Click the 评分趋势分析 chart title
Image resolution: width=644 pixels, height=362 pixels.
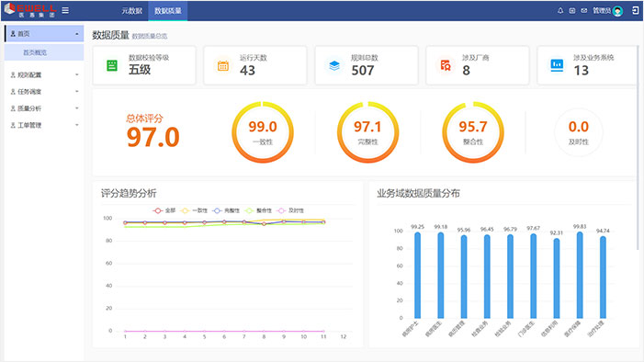[129, 193]
